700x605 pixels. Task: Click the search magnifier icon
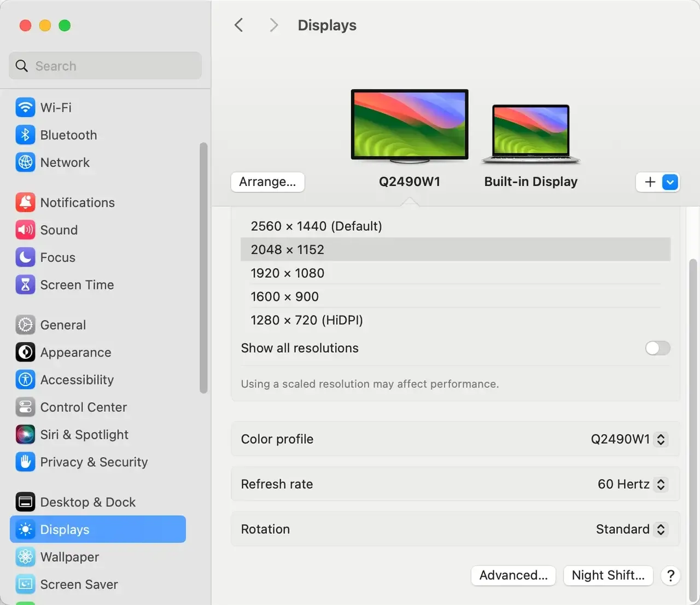(22, 66)
